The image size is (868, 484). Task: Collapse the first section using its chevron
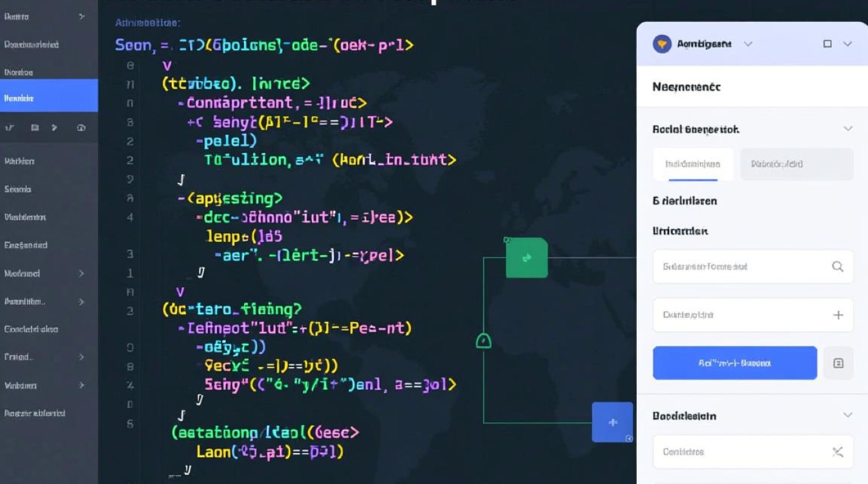click(x=848, y=129)
